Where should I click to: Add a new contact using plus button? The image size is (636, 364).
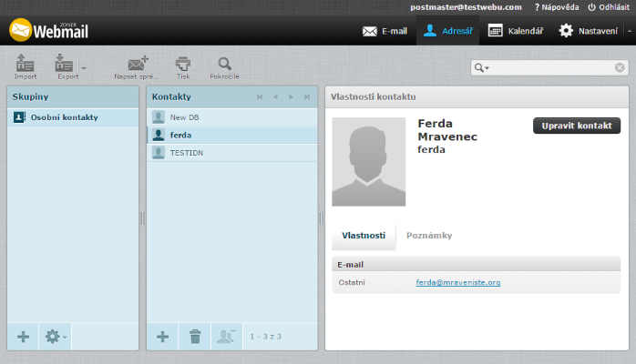click(162, 337)
